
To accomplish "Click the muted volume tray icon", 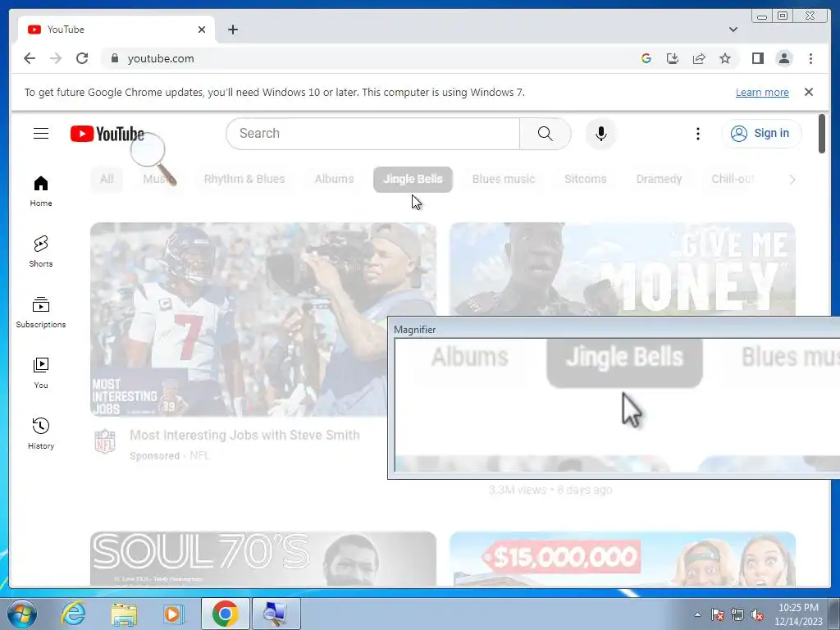I will tap(757, 615).
